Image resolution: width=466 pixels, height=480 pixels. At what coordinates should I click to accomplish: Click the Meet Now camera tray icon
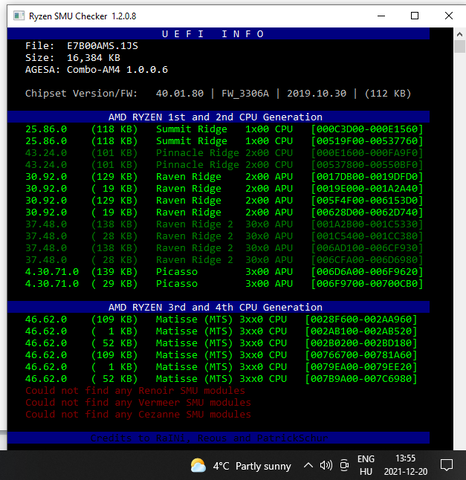(344, 465)
